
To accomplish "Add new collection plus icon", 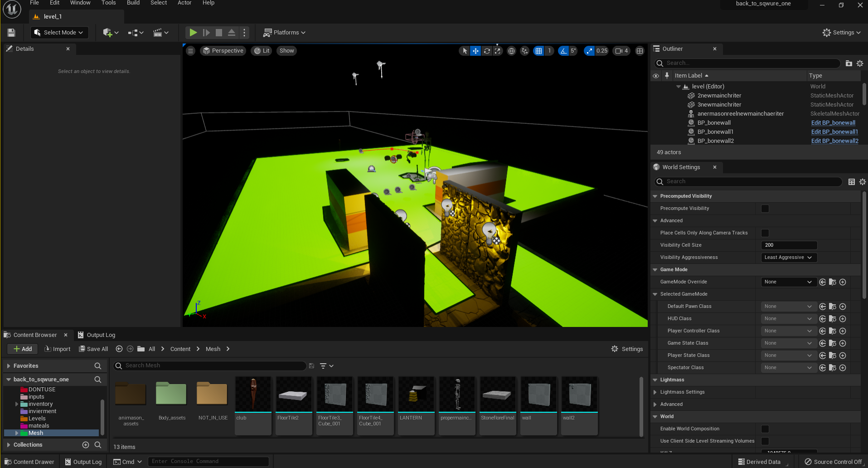I will [86, 445].
